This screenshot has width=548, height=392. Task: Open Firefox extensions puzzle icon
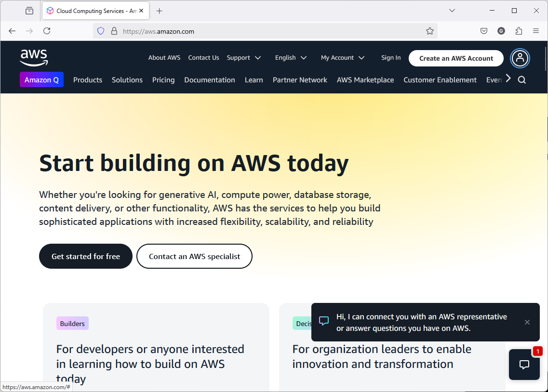[519, 31]
